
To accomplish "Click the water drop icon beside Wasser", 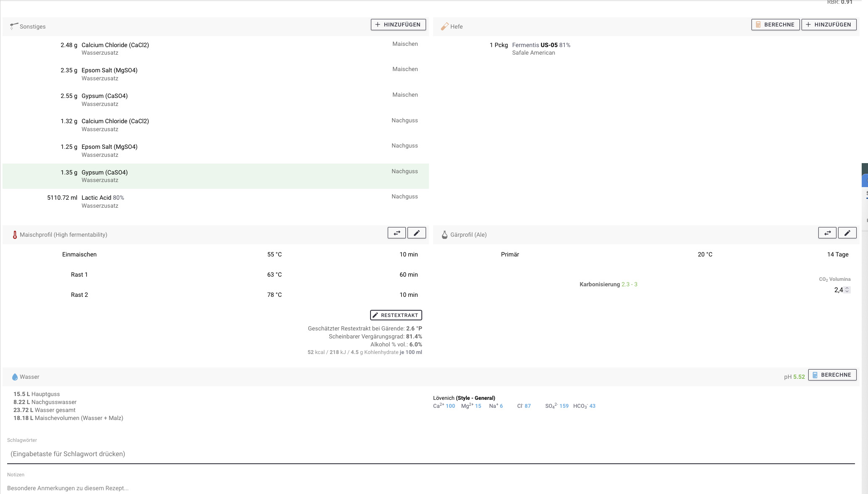I will [15, 377].
